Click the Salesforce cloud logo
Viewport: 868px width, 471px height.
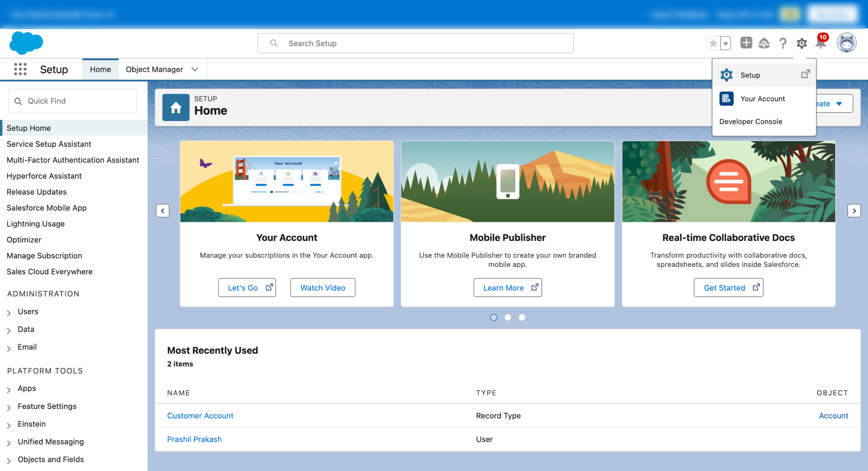(x=26, y=43)
